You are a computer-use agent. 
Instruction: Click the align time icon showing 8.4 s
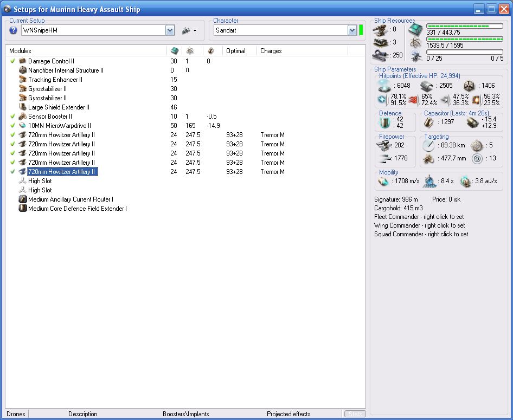tap(429, 182)
